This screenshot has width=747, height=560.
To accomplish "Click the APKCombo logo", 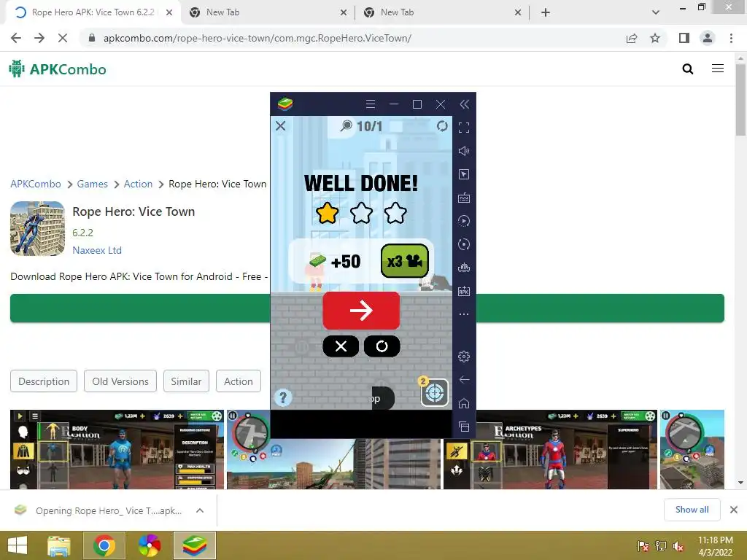I will [57, 69].
